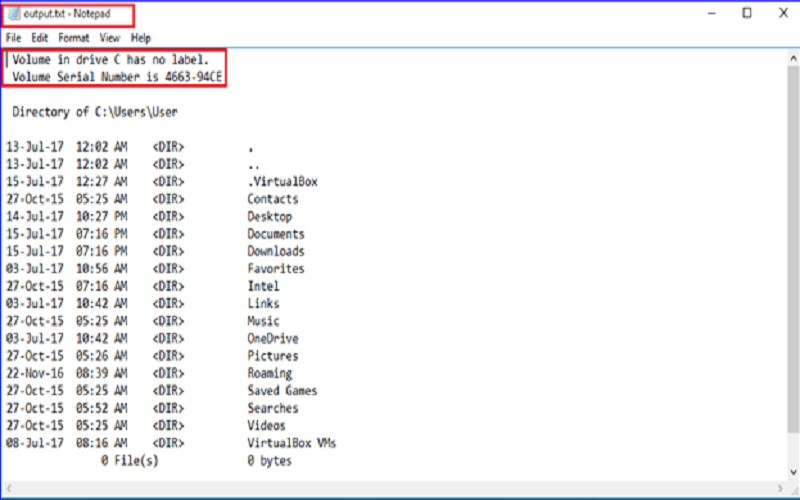Open the View menu

point(109,38)
